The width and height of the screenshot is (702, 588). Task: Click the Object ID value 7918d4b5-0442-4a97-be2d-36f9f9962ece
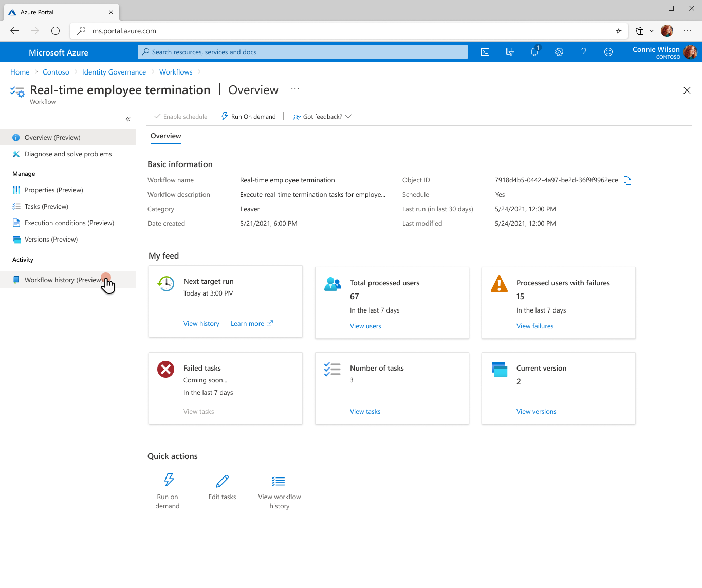pyautogui.click(x=557, y=180)
